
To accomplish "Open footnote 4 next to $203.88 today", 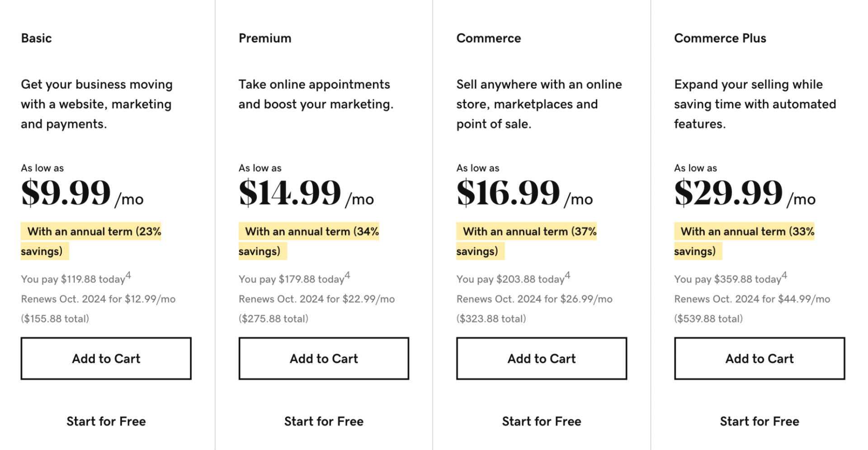I will (567, 275).
